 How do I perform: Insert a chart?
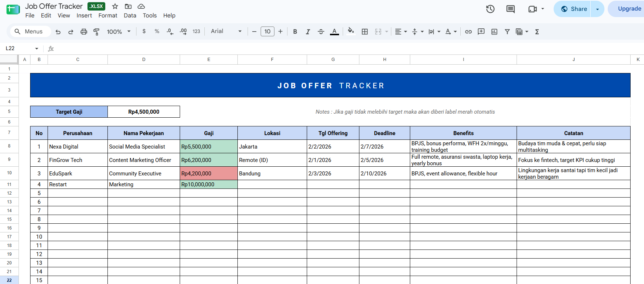[x=494, y=32]
